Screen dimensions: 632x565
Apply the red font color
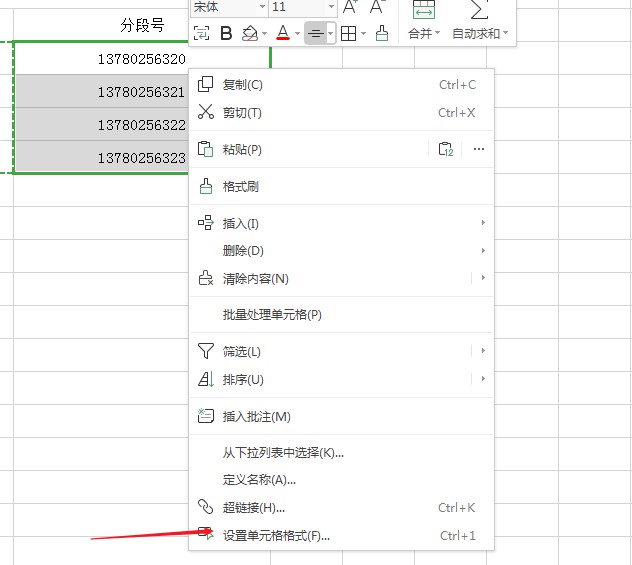(x=283, y=34)
